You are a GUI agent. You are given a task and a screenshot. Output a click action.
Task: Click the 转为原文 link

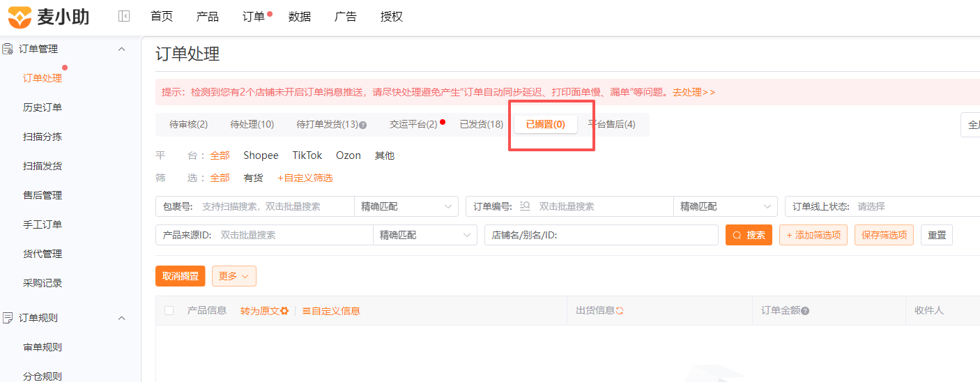pos(260,311)
